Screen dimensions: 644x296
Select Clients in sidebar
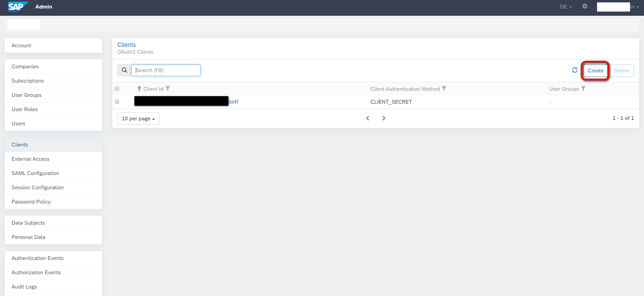[53, 145]
